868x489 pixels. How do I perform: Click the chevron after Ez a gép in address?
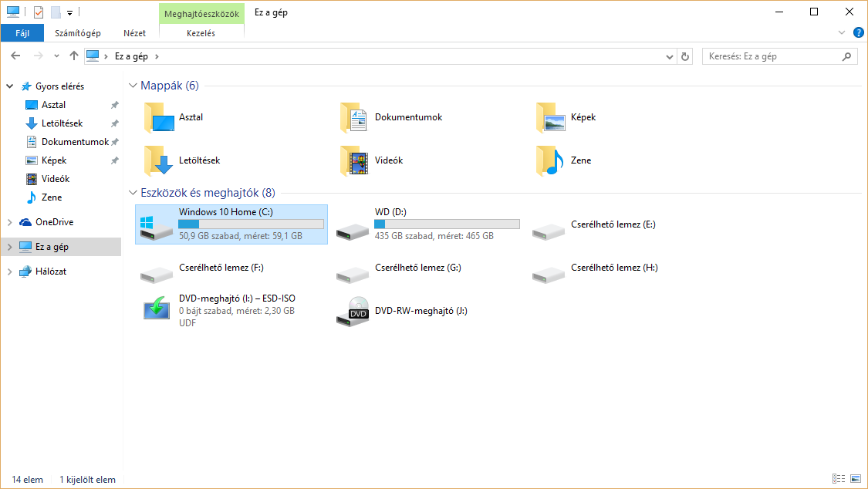157,56
